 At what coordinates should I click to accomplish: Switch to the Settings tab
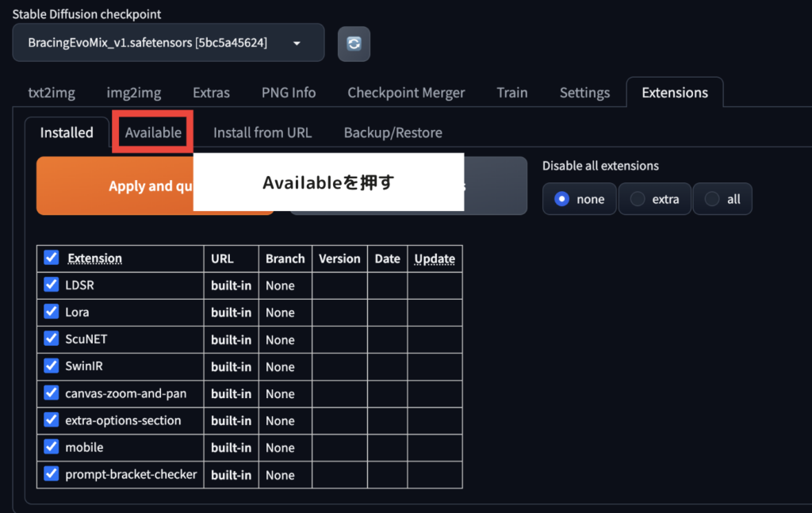584,93
